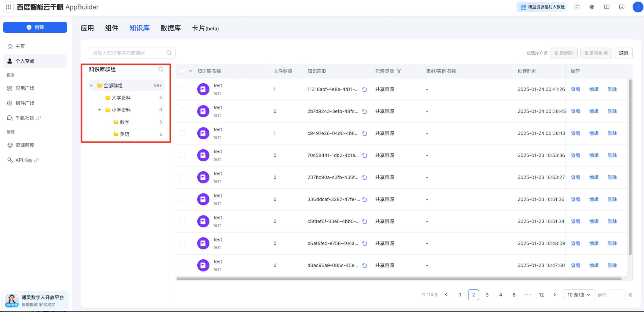Click the terminal console icon in header
The image size is (644, 312).
(x=577, y=7)
